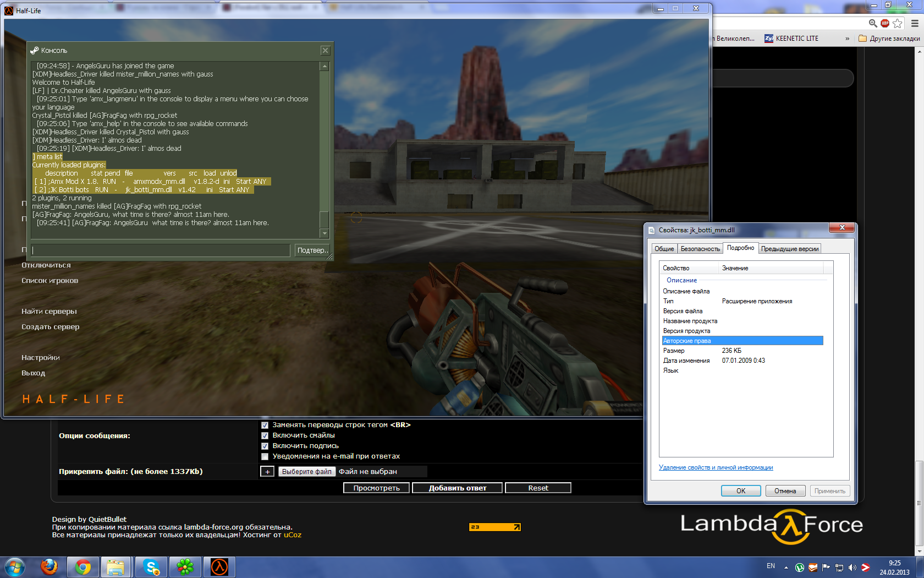Click the forum Reset button
This screenshot has height=578, width=924.
tap(538, 488)
